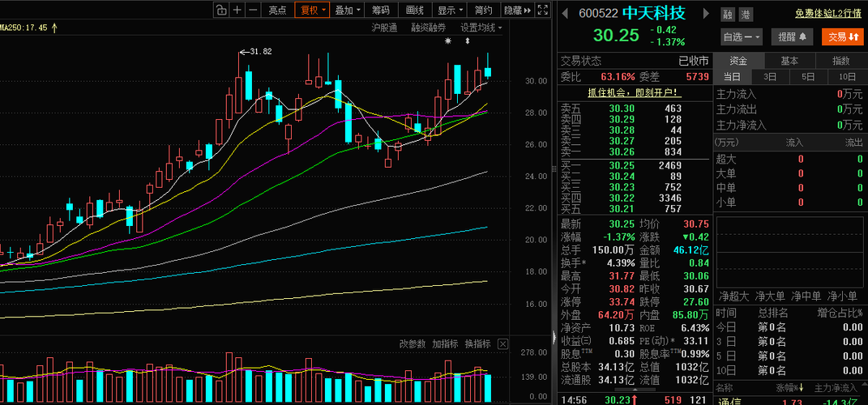
Task: Click the 主力净流入 row
Action: tap(789, 125)
